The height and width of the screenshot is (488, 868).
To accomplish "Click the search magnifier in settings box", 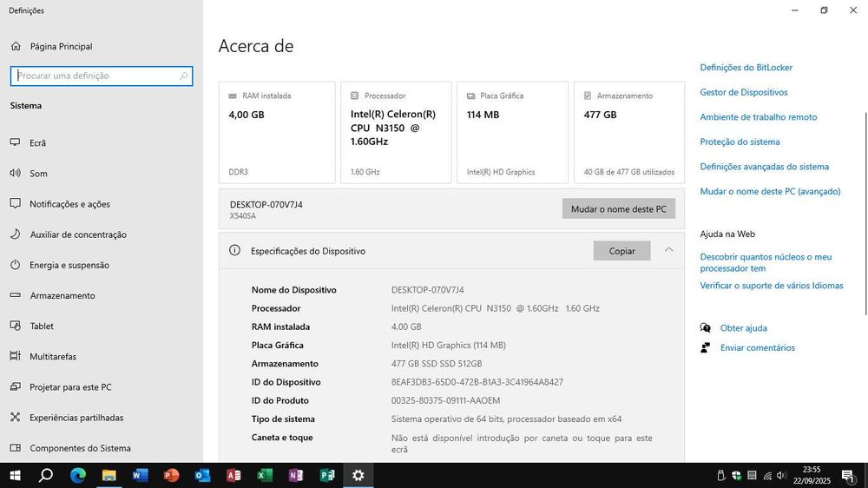I will coord(183,76).
